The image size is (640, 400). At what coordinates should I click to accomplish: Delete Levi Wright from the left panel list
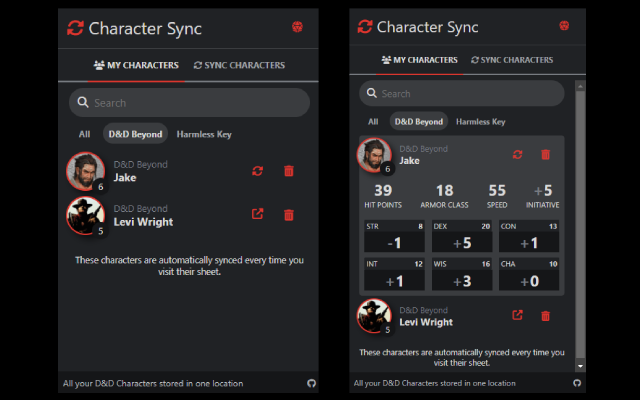289,215
